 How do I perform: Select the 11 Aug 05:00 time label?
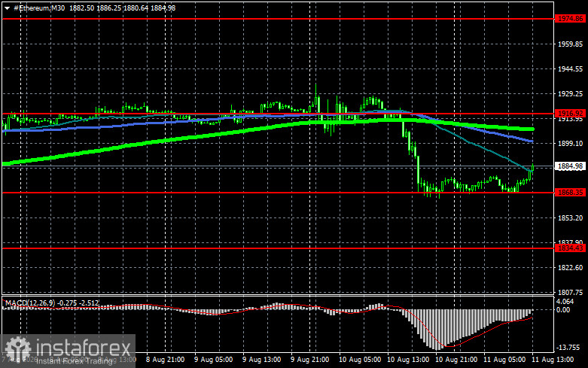[x=504, y=360]
